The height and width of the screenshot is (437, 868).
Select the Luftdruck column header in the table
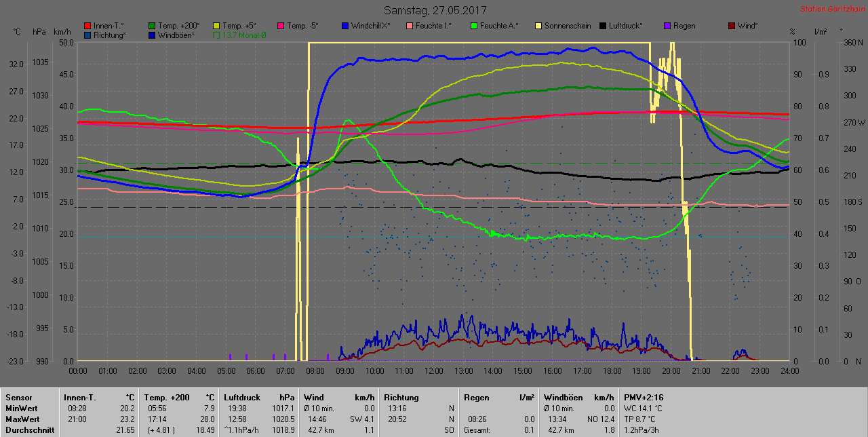pos(242,397)
